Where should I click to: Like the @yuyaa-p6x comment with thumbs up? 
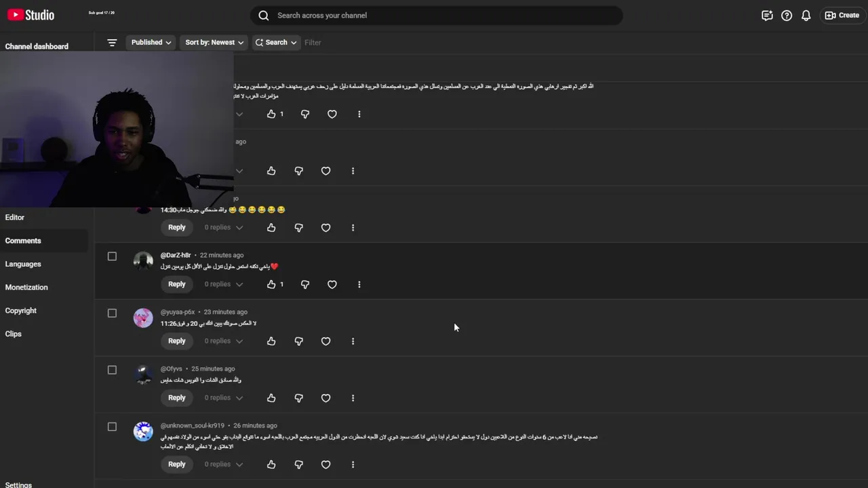pyautogui.click(x=271, y=342)
